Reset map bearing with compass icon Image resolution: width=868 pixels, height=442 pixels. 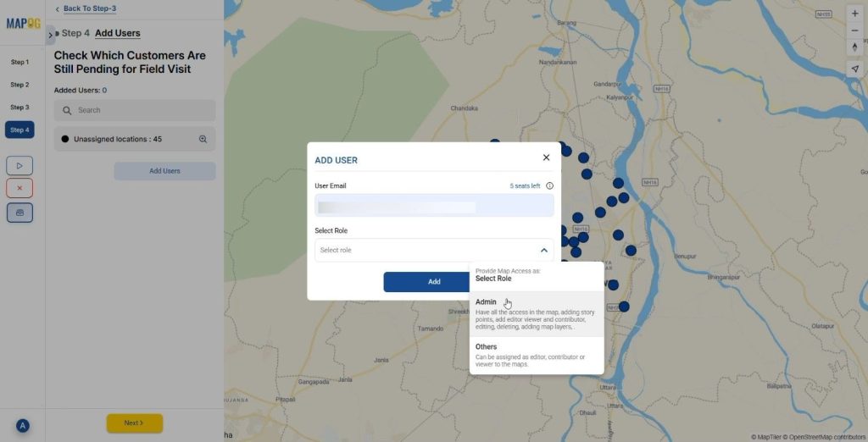tap(854, 47)
